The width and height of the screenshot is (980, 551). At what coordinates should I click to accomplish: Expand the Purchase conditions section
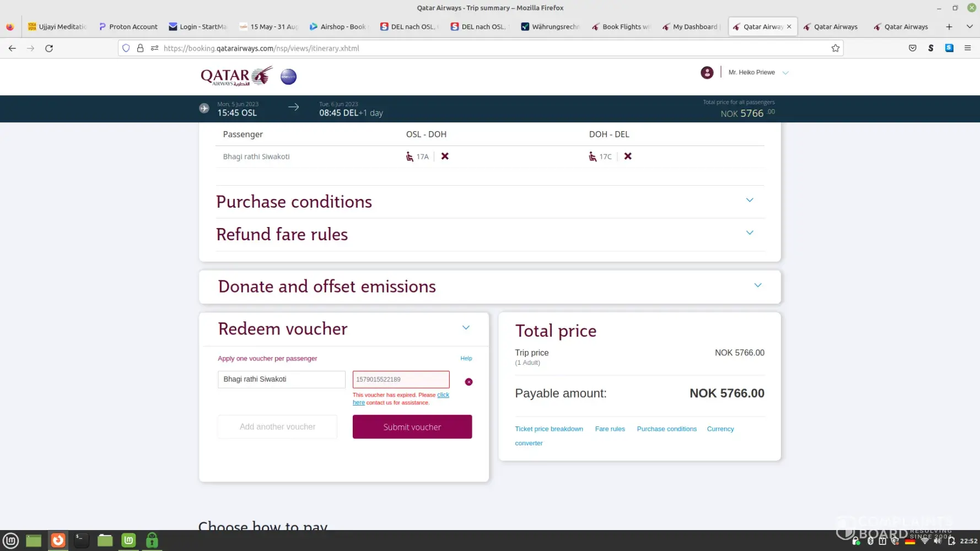749,200
